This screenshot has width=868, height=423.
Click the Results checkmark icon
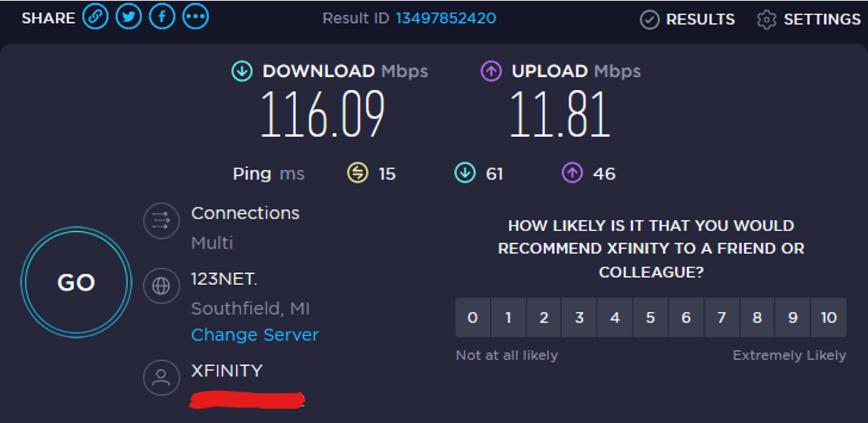coord(650,20)
